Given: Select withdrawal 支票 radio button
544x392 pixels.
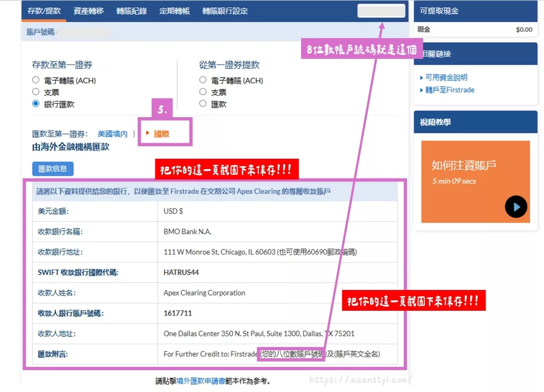Looking at the screenshot, I should click(203, 92).
